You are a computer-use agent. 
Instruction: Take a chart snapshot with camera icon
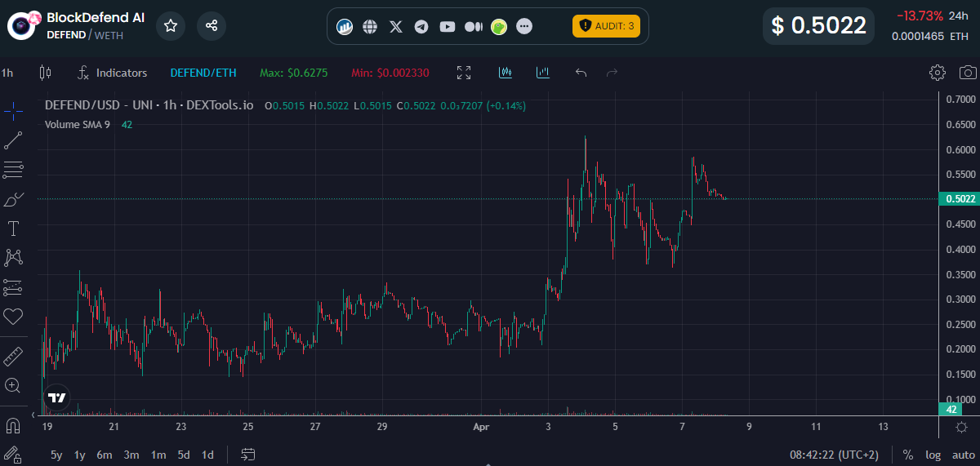point(968,73)
